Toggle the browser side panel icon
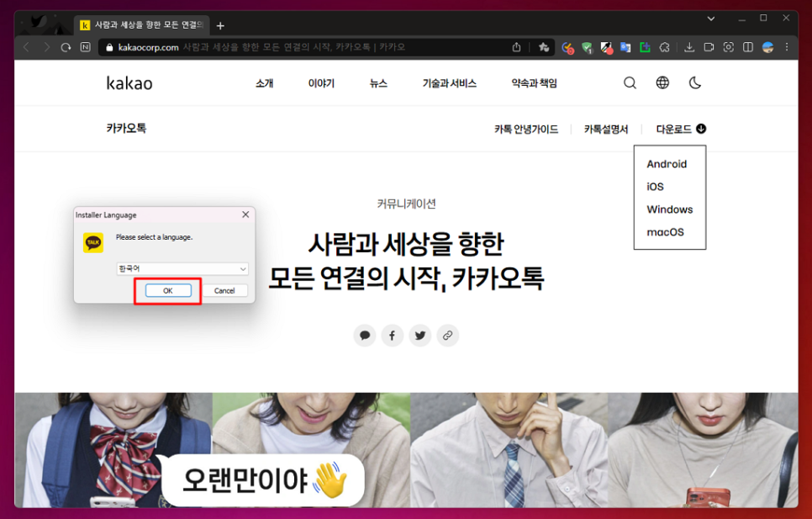 point(748,47)
